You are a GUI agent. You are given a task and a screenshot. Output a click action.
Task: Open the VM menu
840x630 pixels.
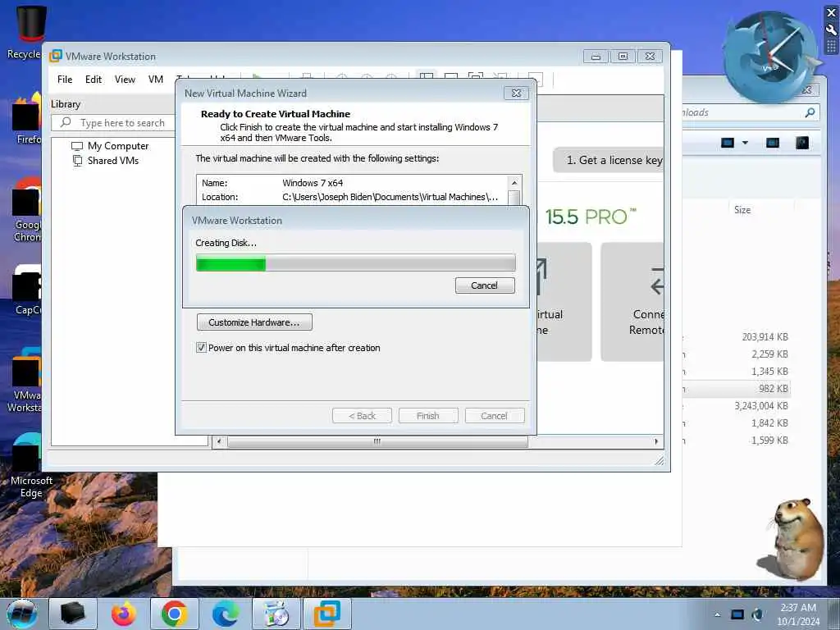tap(156, 80)
